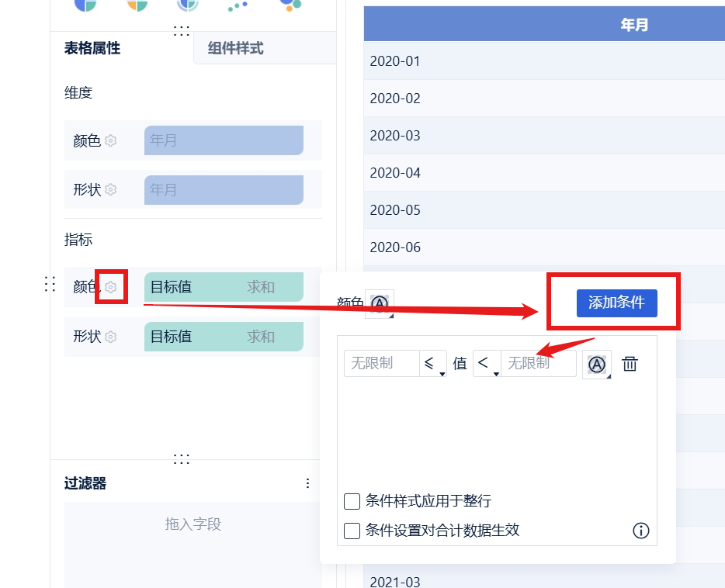Viewport: 725px width, 588px height.
Task: Click the lower-bound 无限制 input field
Action: coord(382,364)
